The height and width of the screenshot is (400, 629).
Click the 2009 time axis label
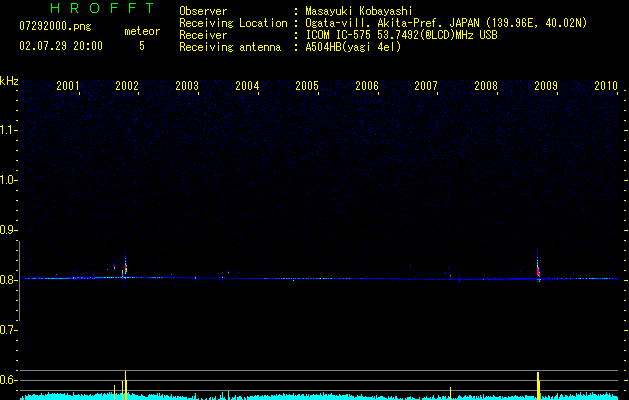[x=546, y=86]
